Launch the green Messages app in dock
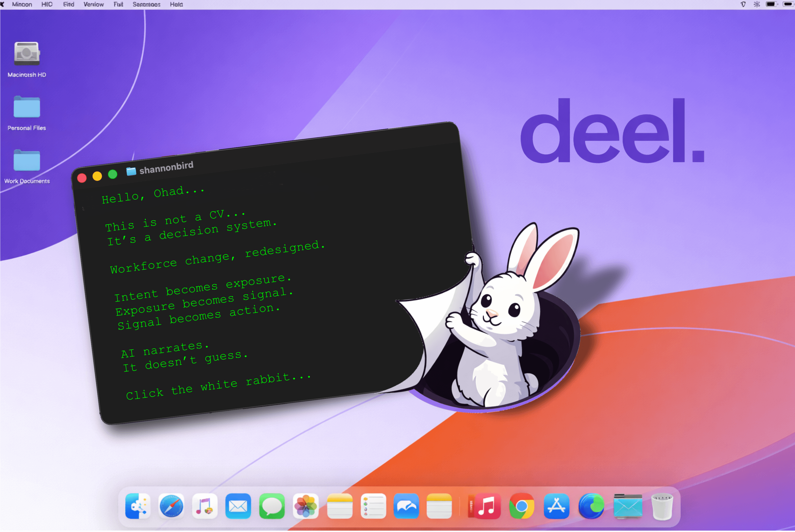Image resolution: width=795 pixels, height=532 pixels. 272,506
